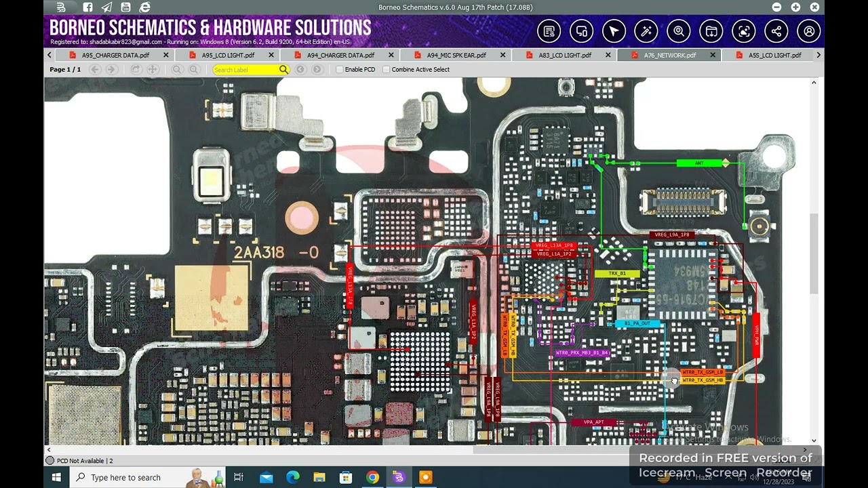Select the B1_PA_OUT cyan net label
The width and height of the screenshot is (868, 488).
[x=637, y=324]
